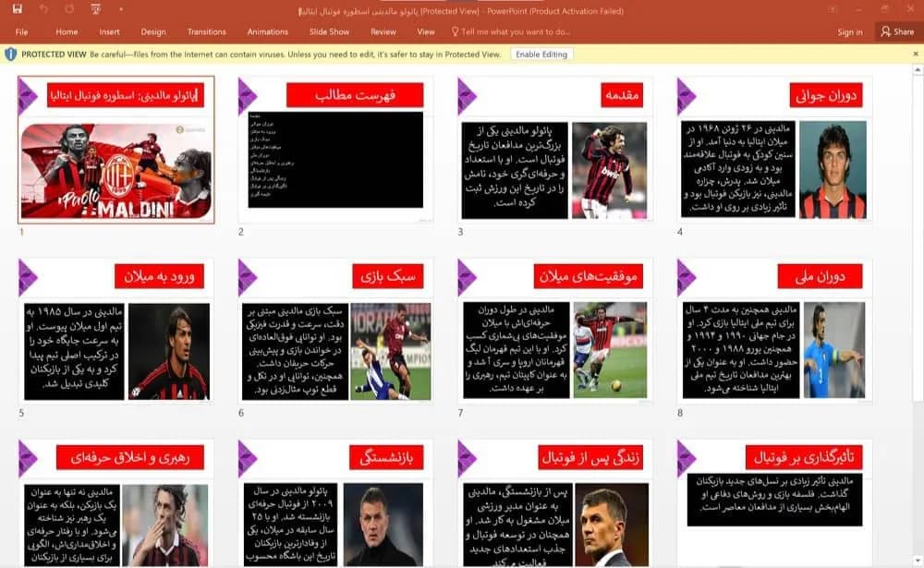This screenshot has height=568, width=924.
Task: Open the Design tab
Action: tap(153, 31)
